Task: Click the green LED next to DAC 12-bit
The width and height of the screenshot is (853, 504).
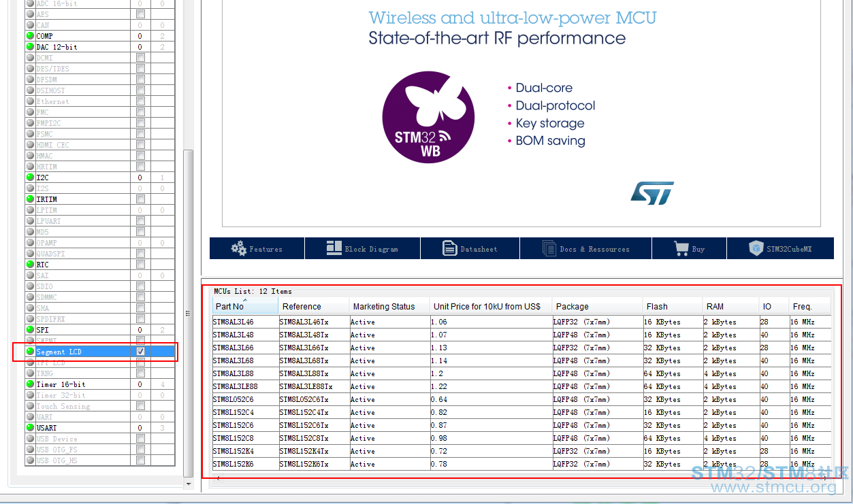Action: [30, 47]
